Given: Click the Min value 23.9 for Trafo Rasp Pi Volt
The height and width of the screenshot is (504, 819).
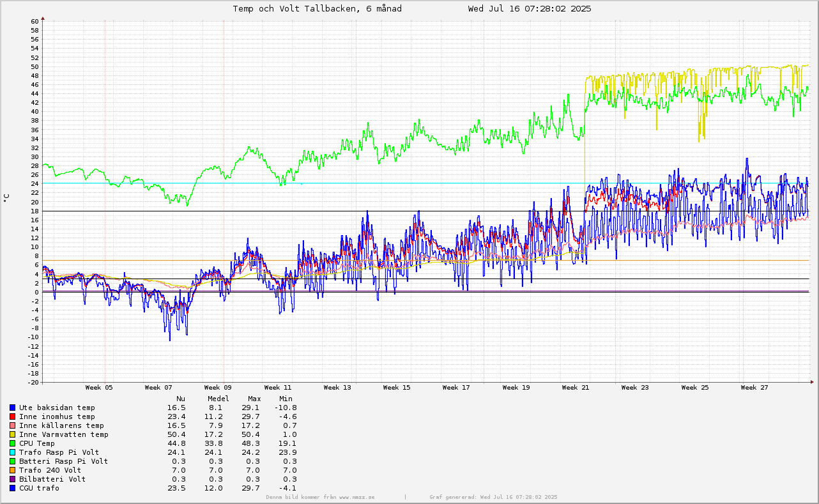Looking at the screenshot, I should 288,452.
